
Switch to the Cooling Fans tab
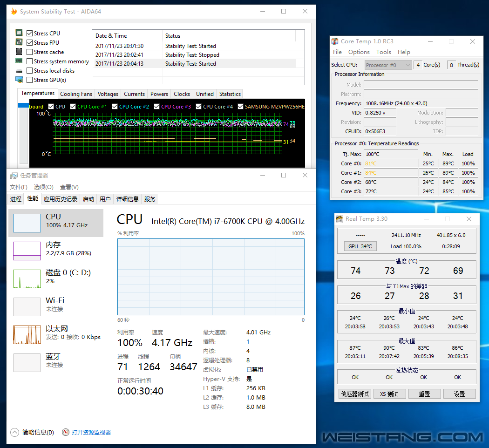76,94
